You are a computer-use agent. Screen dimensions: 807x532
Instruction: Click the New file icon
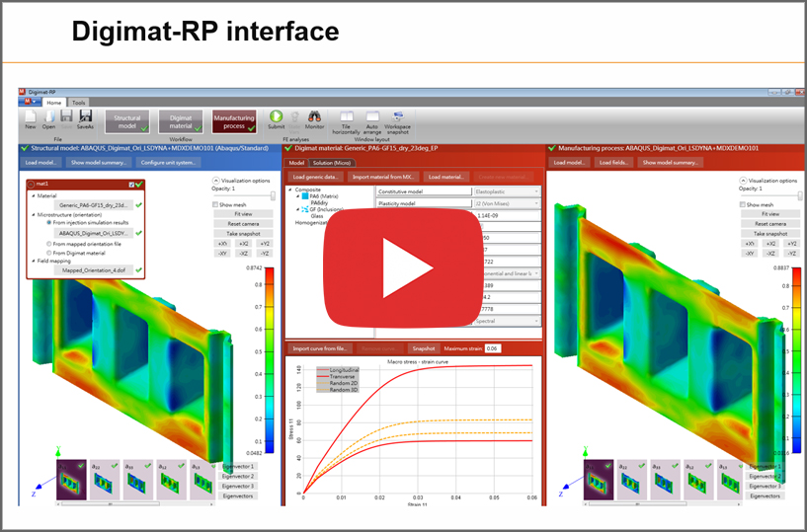coord(31,116)
